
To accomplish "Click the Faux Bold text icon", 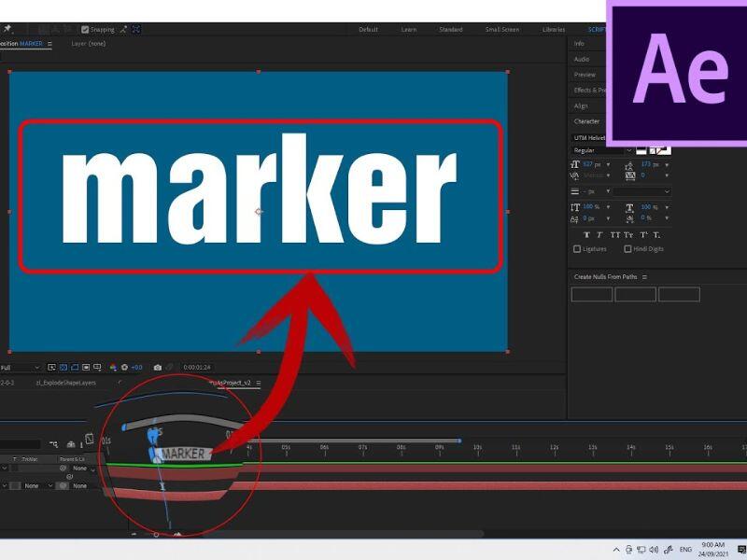I will (585, 234).
